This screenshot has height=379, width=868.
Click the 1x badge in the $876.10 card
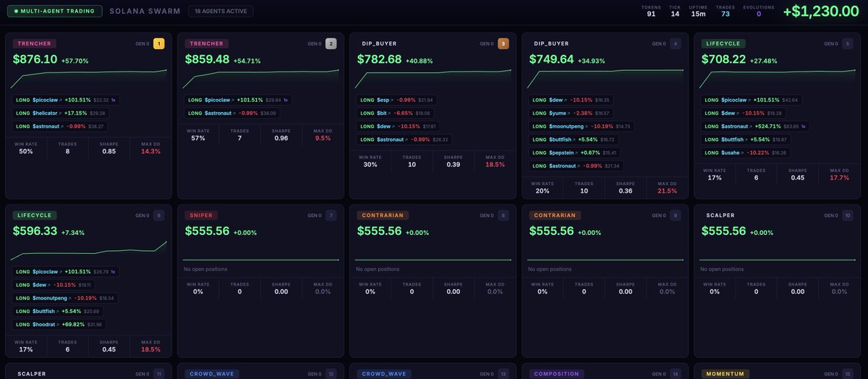click(113, 100)
